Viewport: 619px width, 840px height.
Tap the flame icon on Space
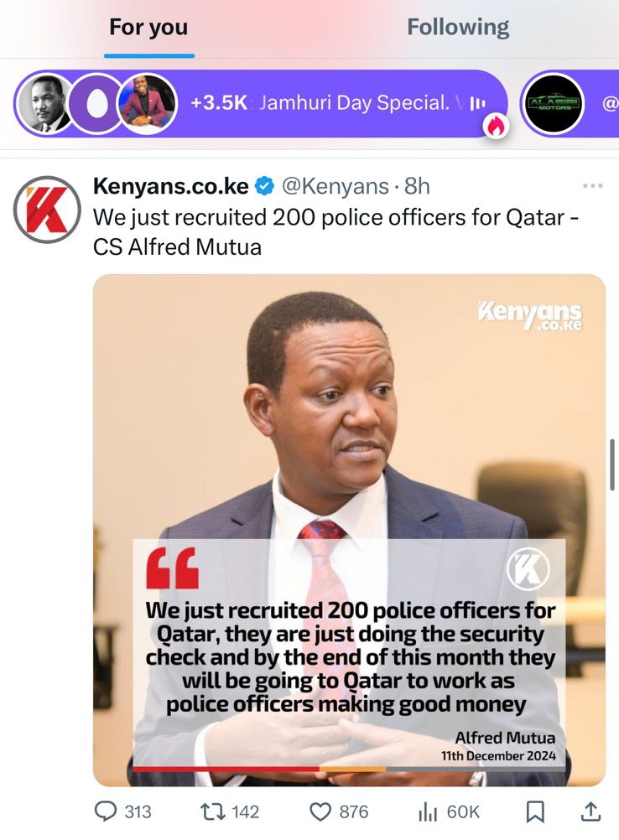497,127
